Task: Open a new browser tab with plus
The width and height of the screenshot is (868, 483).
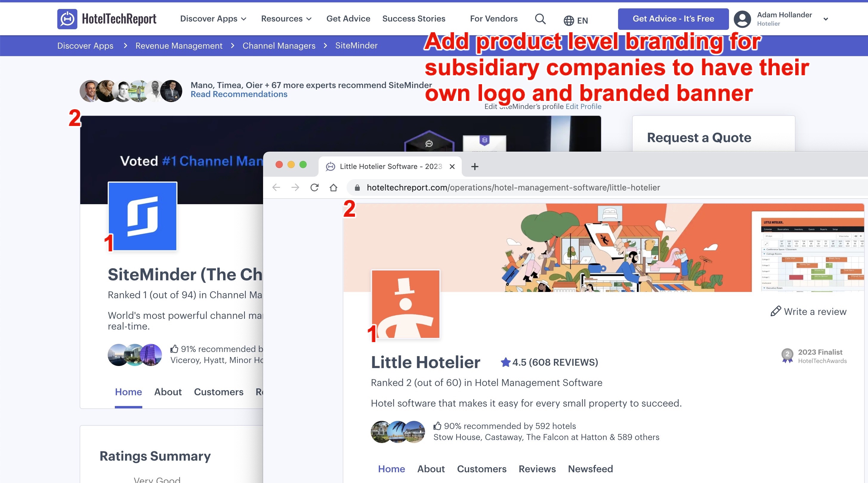Action: pos(475,167)
